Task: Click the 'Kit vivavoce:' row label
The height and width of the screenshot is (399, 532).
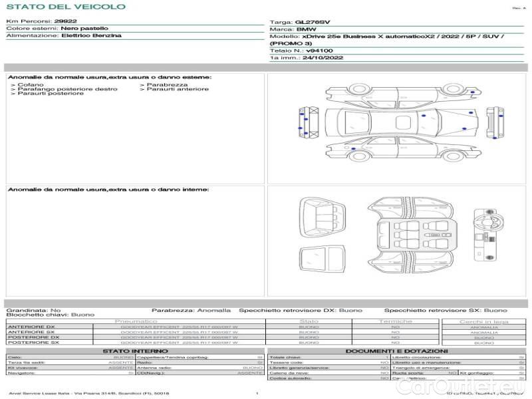Action: [x=23, y=368]
